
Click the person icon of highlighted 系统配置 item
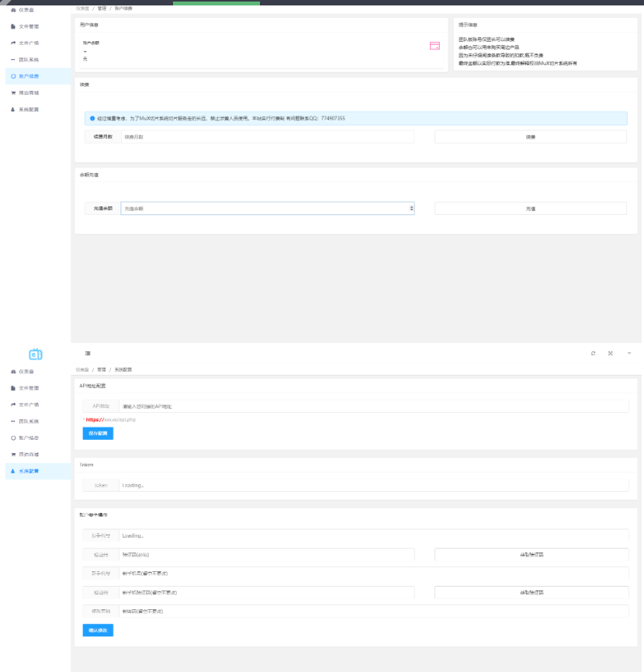[13, 471]
